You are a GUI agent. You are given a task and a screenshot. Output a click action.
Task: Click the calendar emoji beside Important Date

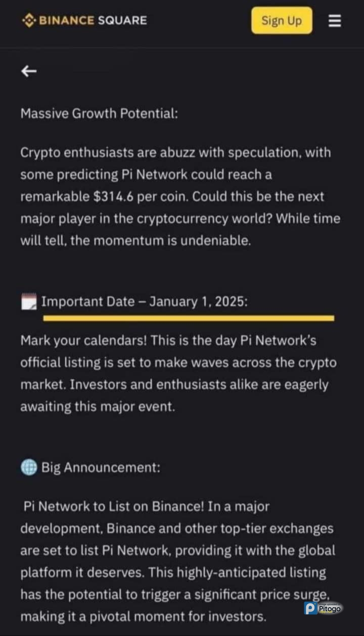29,302
